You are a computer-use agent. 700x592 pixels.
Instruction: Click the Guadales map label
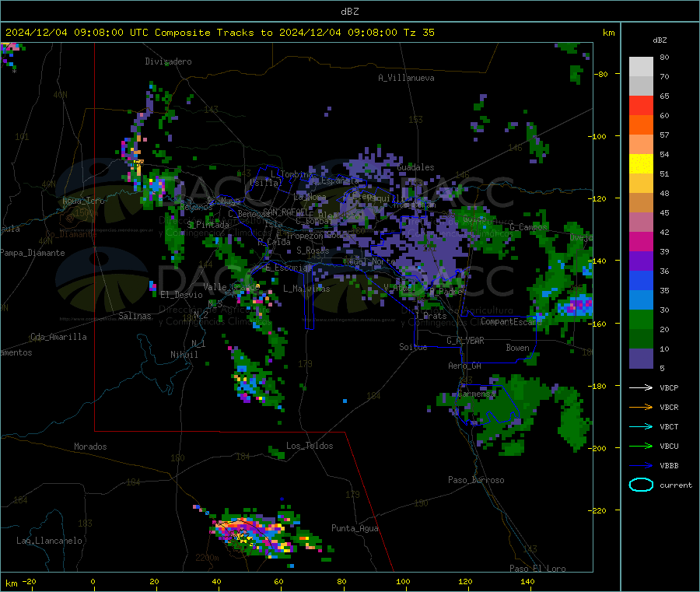tap(415, 167)
